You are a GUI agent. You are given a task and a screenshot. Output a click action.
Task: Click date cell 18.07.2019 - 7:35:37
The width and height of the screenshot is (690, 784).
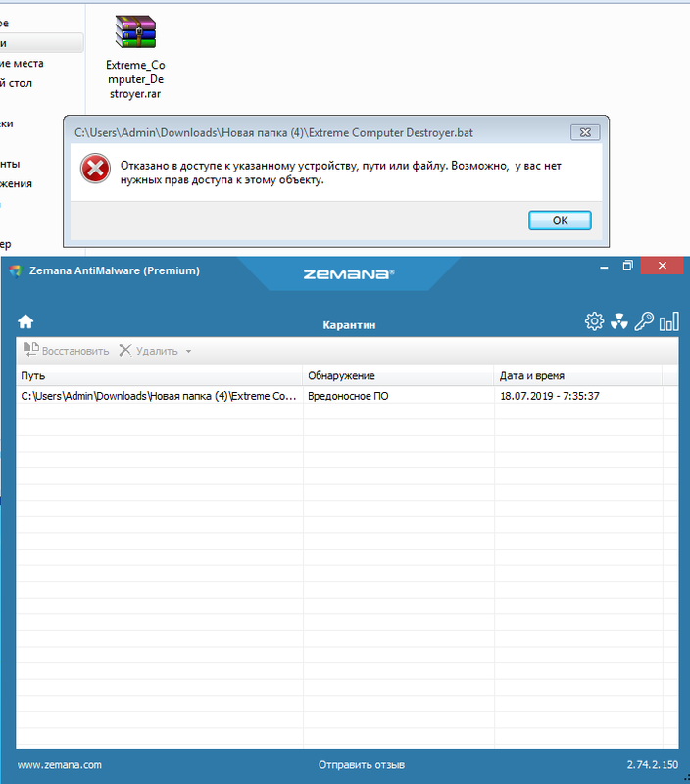(550, 396)
